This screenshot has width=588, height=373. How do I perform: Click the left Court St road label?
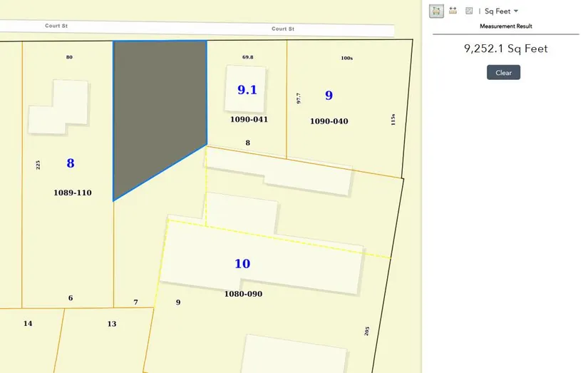[56, 26]
